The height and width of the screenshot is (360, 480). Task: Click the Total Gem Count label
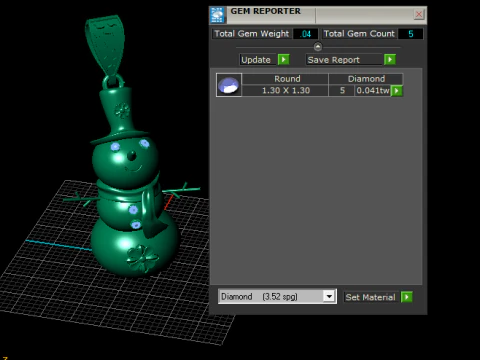(359, 34)
